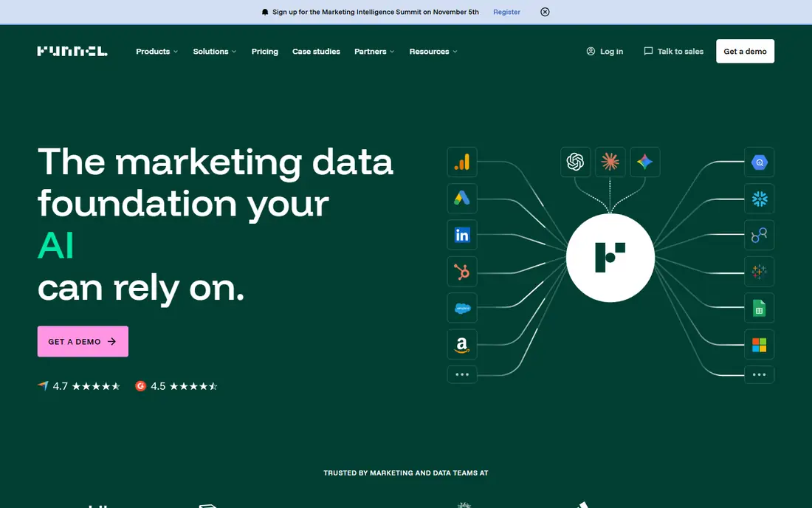Click the green AI headline word
The image size is (812, 508).
pyautogui.click(x=56, y=245)
